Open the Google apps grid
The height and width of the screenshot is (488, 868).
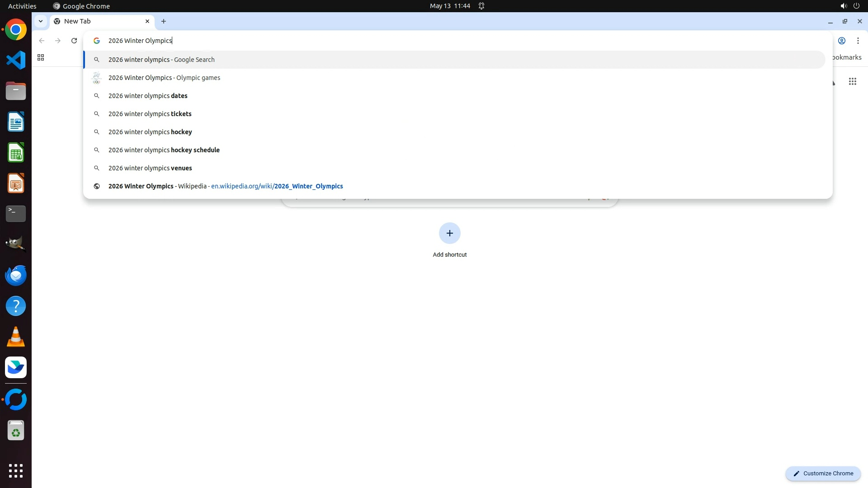coord(852,82)
